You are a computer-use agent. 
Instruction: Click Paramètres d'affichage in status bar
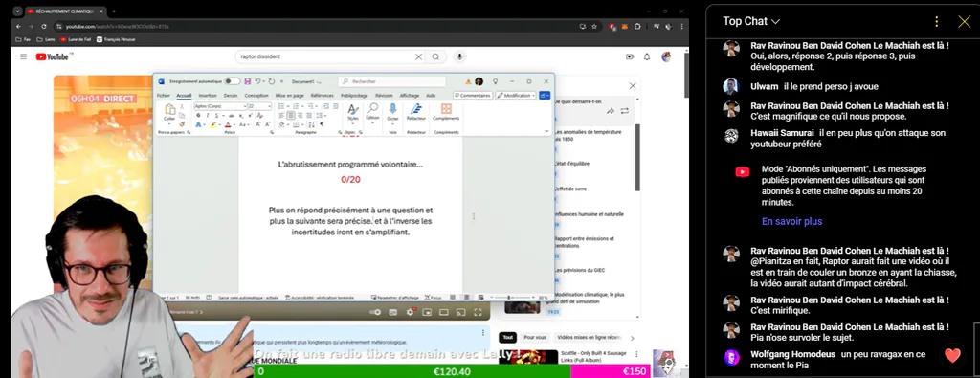[x=395, y=298]
